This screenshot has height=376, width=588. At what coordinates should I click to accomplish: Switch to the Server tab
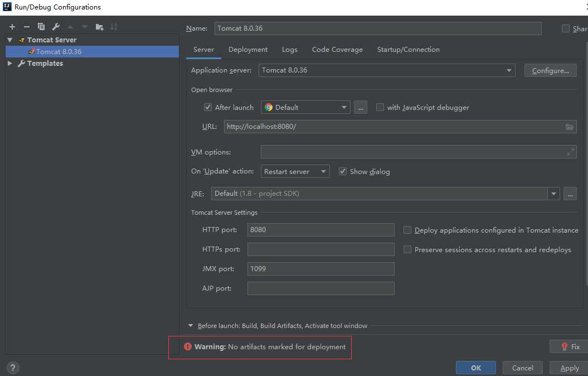[203, 50]
